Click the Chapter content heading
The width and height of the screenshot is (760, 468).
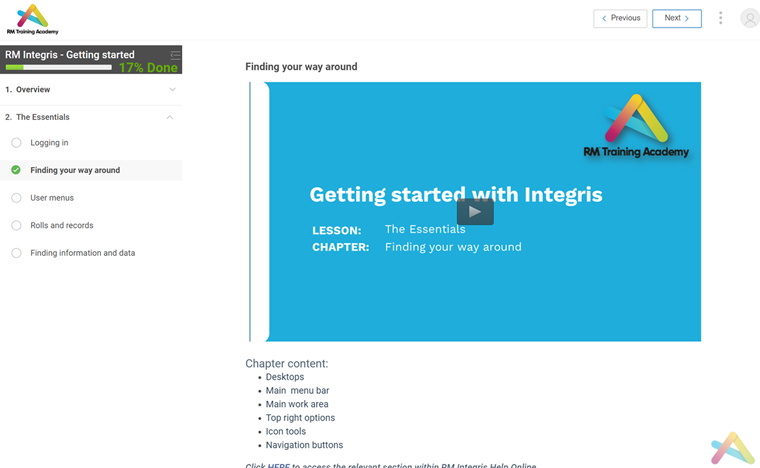[x=286, y=363]
